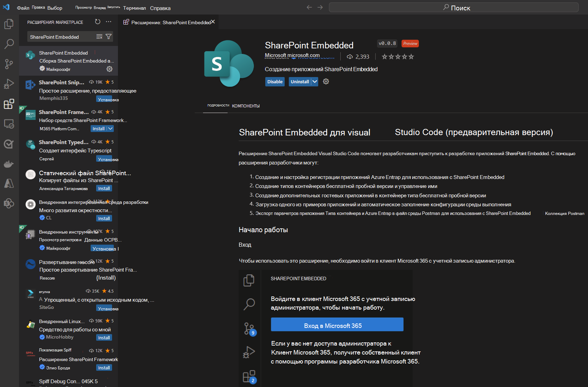Open Source Control view in activity bar
588x387 pixels.
click(9, 64)
